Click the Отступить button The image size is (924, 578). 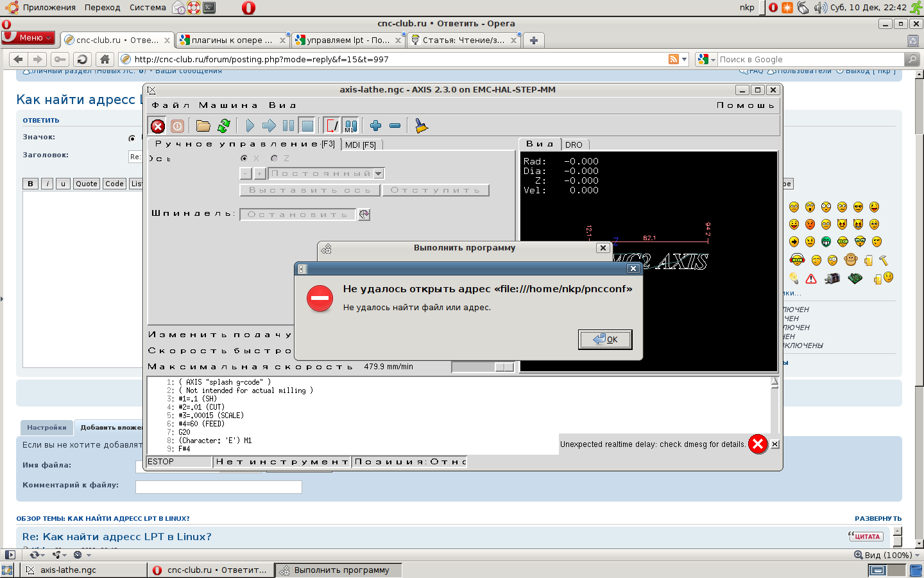(x=436, y=190)
